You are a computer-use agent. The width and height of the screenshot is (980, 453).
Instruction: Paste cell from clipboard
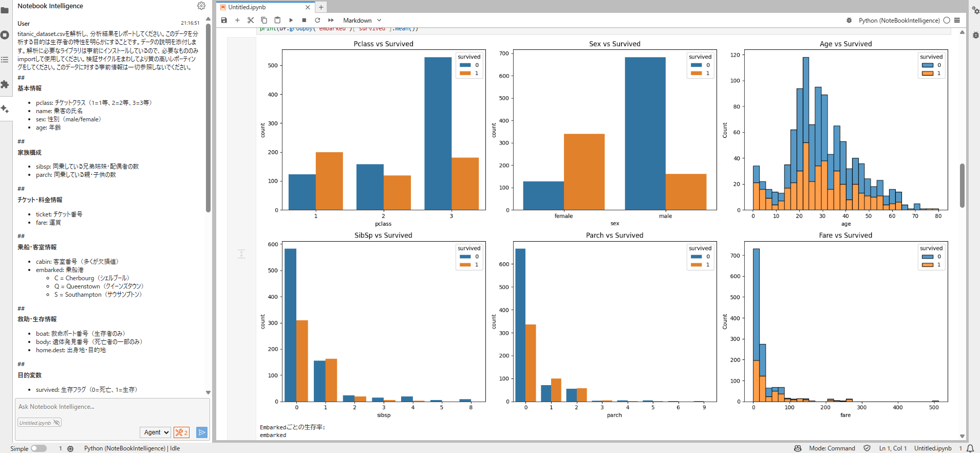277,20
